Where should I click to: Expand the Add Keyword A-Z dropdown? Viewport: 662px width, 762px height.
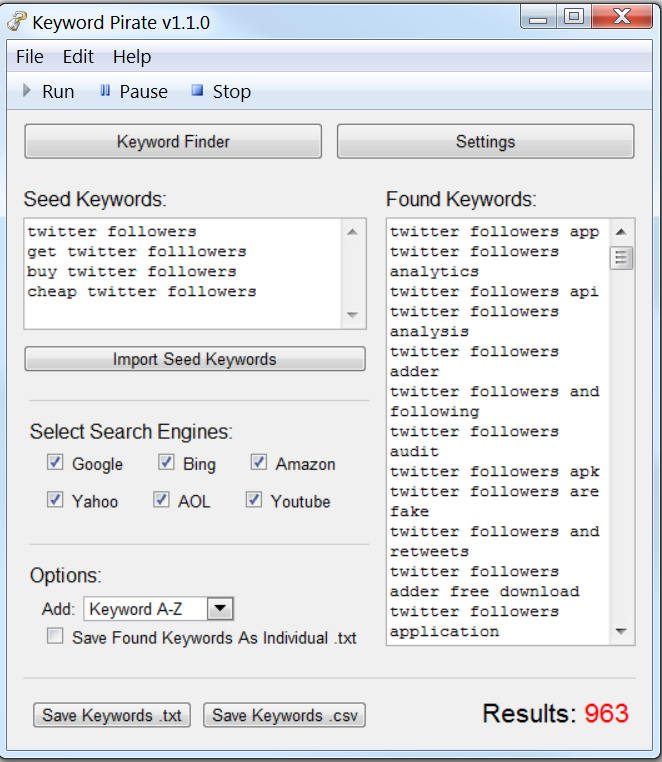220,608
